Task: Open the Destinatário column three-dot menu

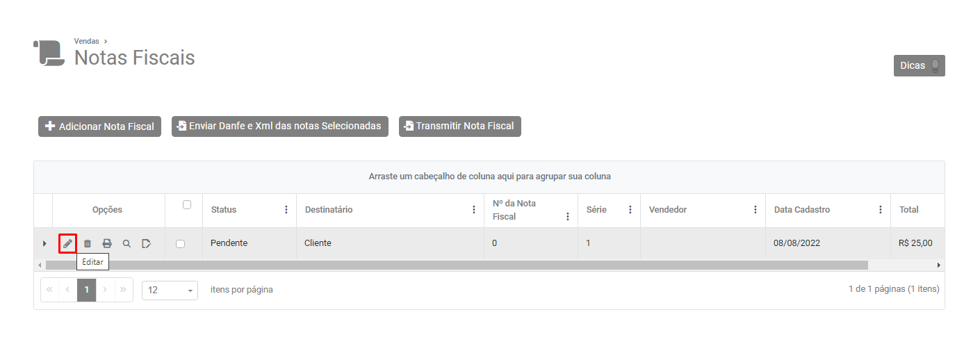Action: (x=474, y=210)
